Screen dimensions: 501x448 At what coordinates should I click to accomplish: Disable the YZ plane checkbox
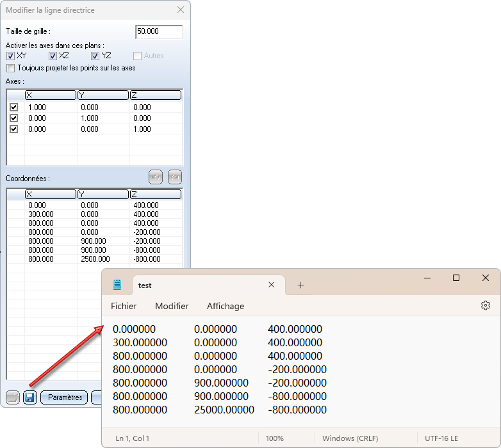click(95, 56)
